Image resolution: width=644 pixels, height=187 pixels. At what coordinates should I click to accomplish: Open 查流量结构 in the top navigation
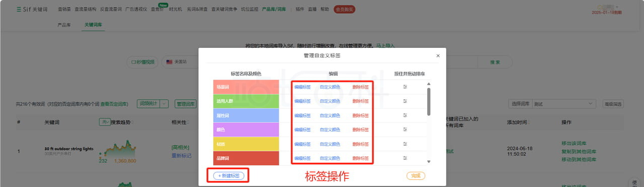click(x=85, y=9)
